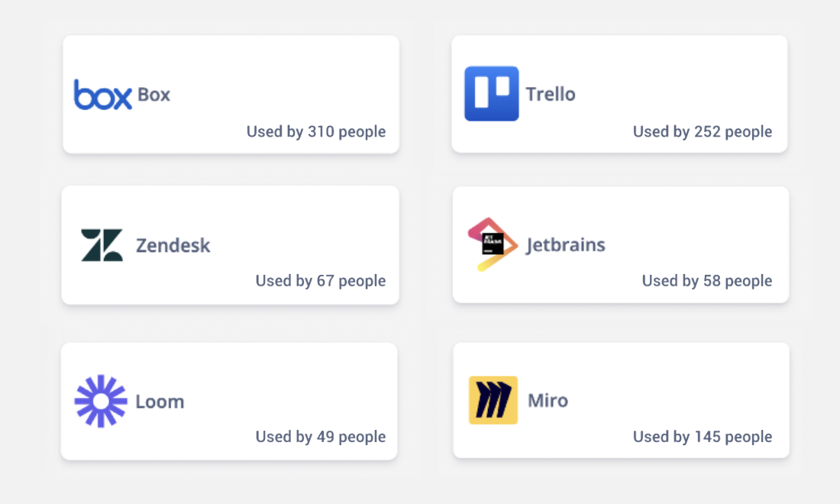
Task: Click the yellow Miro logo icon
Action: pyautogui.click(x=493, y=400)
